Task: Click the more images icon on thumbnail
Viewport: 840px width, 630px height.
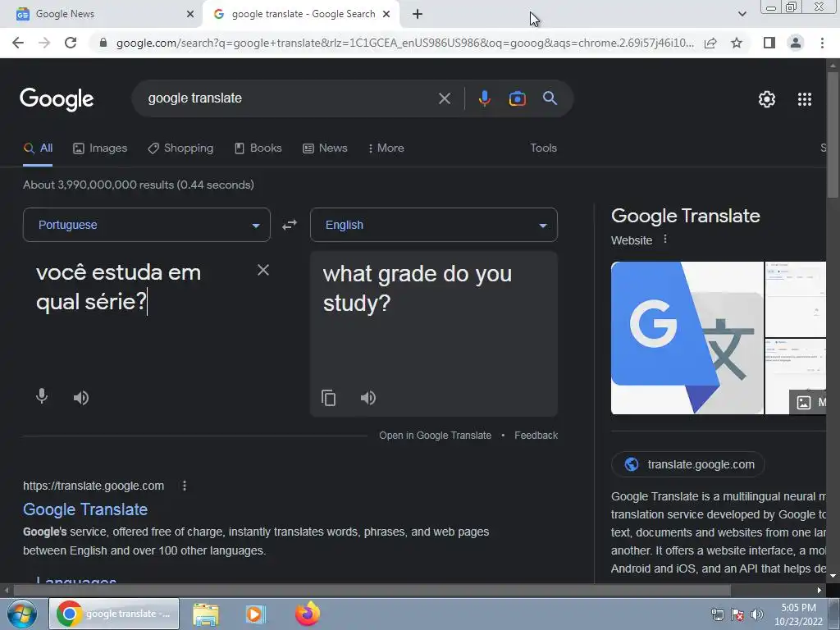Action: pos(804,402)
